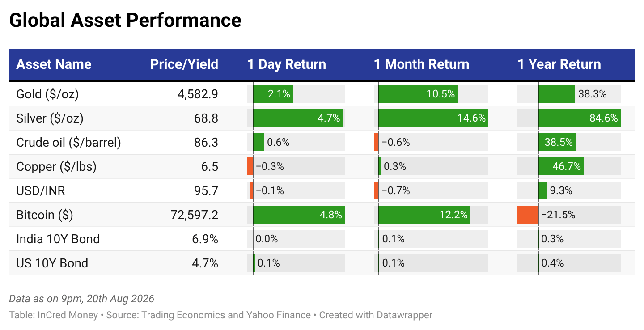
Task: Click Bitcoin's orange -21.5% bar
Action: pyautogui.click(x=528, y=215)
